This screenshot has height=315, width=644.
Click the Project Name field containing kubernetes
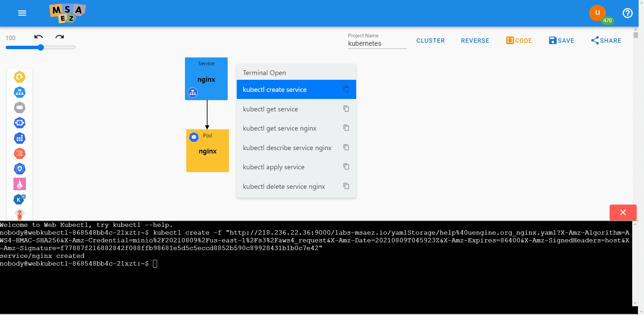[377, 43]
